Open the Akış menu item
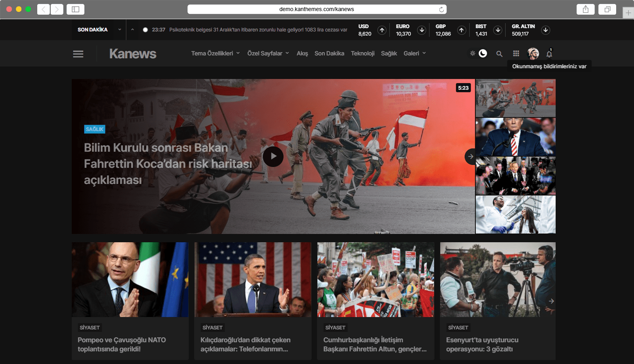Viewport: 634px width, 364px height. pyautogui.click(x=302, y=53)
